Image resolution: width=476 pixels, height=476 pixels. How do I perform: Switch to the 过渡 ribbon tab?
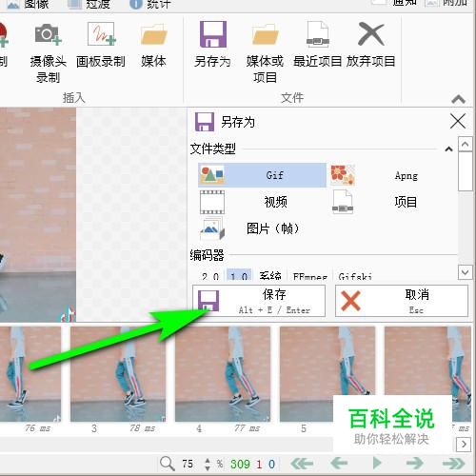pyautogui.click(x=89, y=5)
